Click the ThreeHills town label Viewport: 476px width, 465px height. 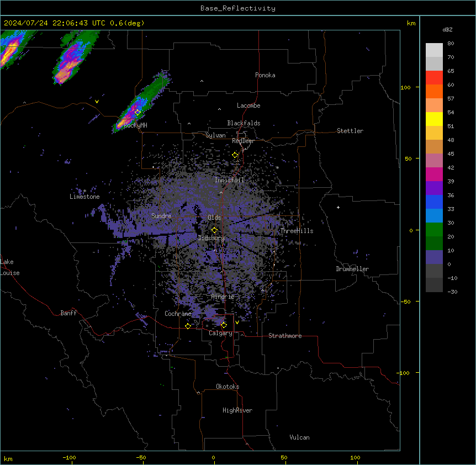pyautogui.click(x=297, y=231)
